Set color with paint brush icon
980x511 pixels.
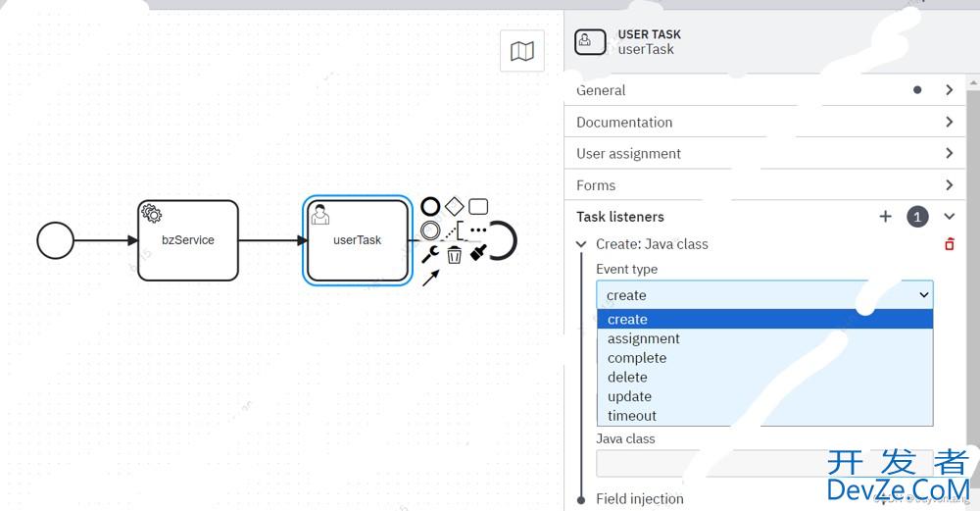[478, 253]
